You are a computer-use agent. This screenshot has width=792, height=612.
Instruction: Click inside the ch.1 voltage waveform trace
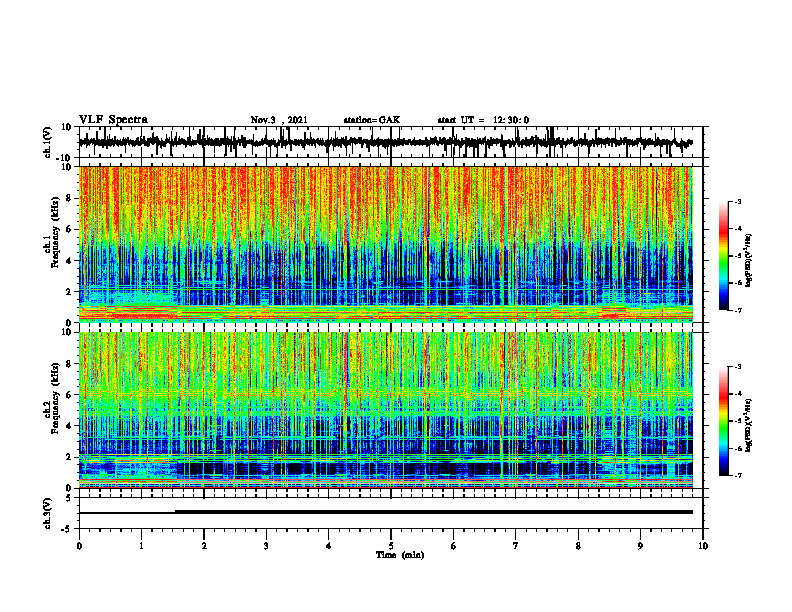click(385, 142)
